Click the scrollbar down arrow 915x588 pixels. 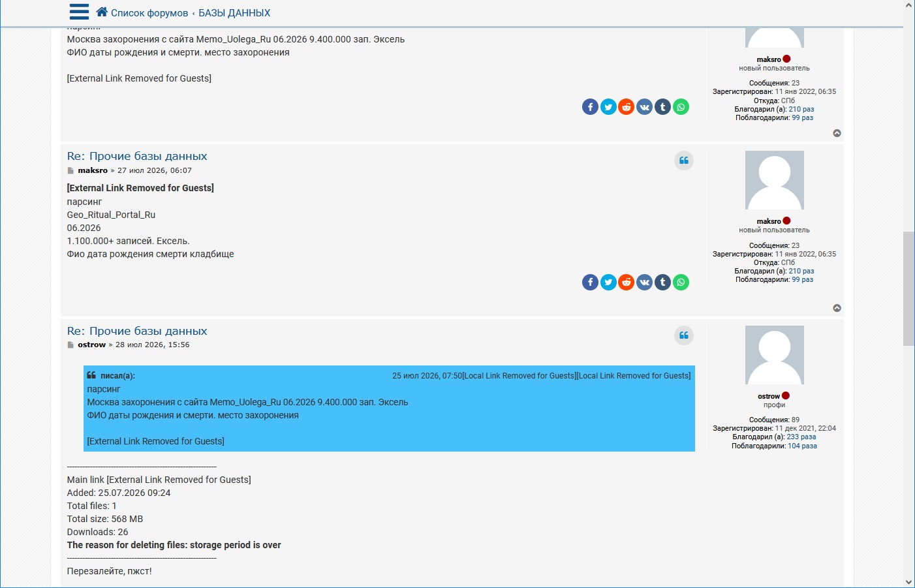(908, 582)
